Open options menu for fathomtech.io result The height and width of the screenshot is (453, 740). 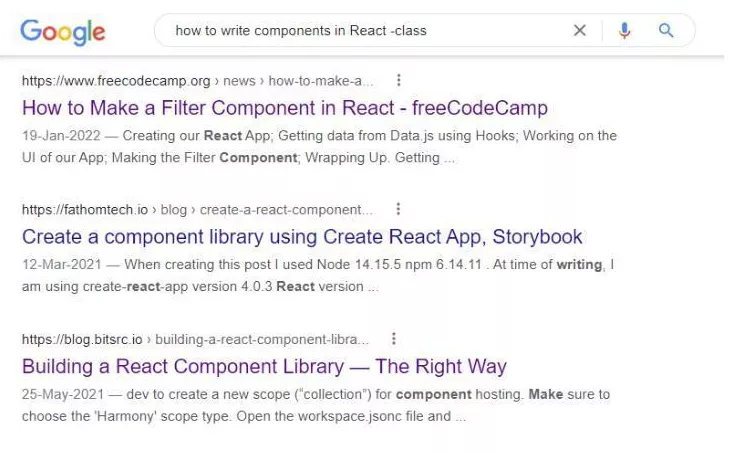398,209
